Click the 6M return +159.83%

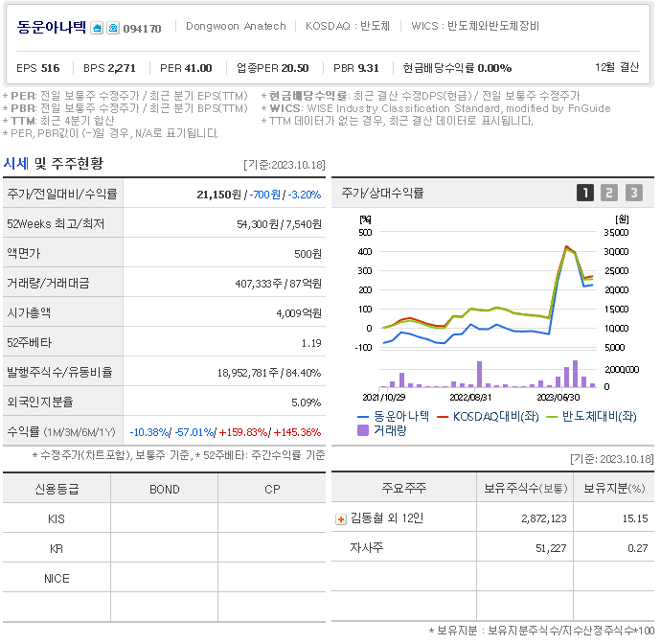pos(242,432)
